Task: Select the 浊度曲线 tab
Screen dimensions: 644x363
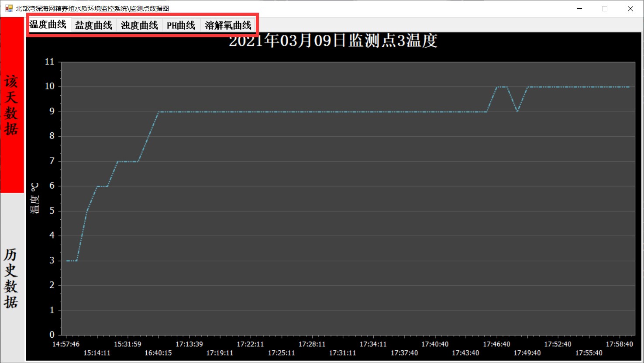Action: point(139,25)
